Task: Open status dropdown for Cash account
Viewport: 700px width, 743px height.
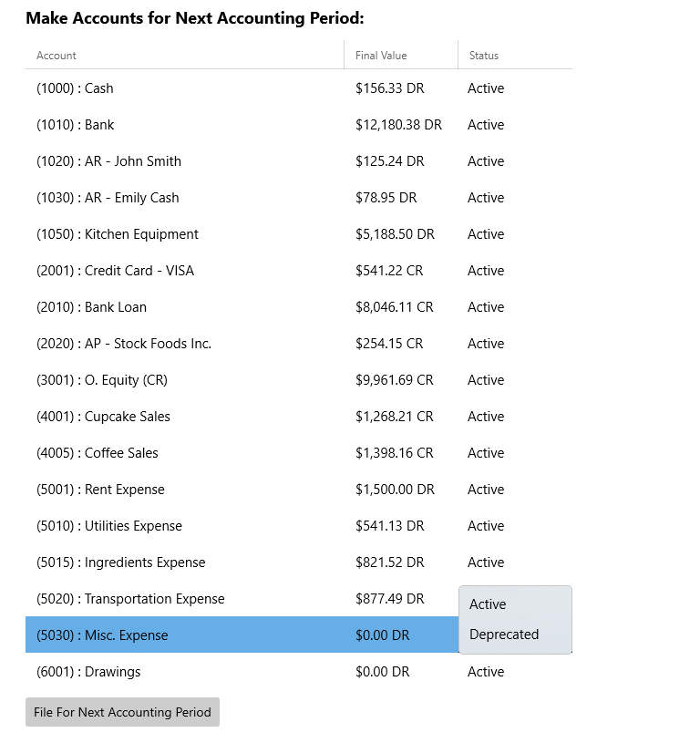Action: [x=515, y=88]
